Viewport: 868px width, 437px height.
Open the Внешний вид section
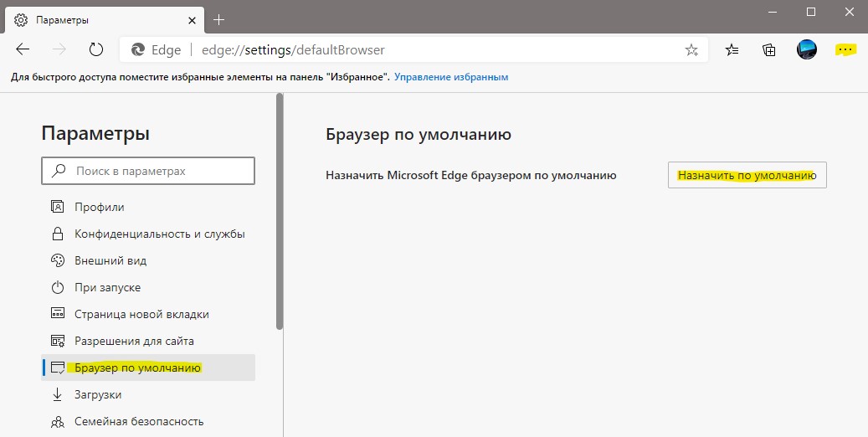pos(148,261)
